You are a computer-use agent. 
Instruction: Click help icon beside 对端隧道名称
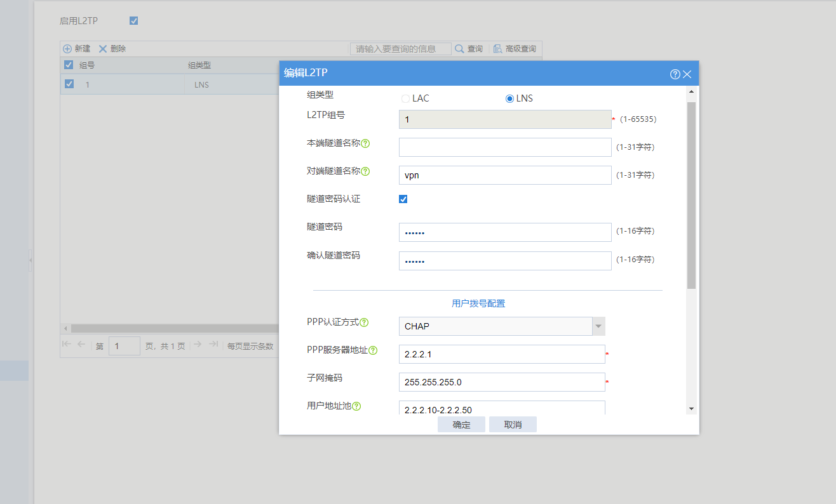pos(365,171)
